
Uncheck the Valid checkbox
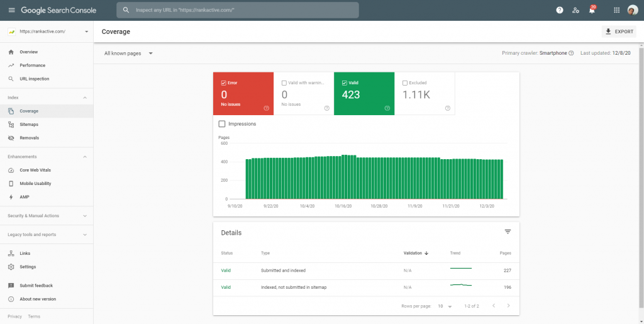point(344,83)
